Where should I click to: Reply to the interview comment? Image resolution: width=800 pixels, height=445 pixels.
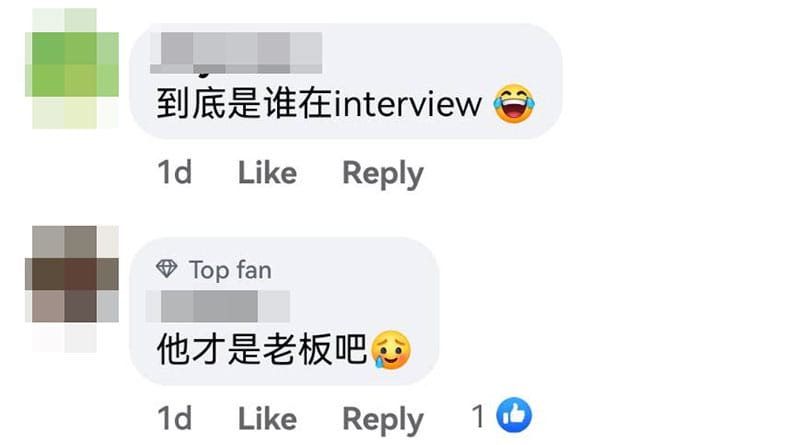[x=383, y=174]
